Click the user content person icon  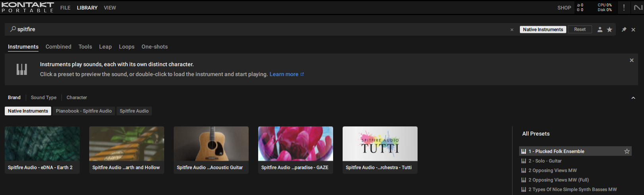point(600,30)
